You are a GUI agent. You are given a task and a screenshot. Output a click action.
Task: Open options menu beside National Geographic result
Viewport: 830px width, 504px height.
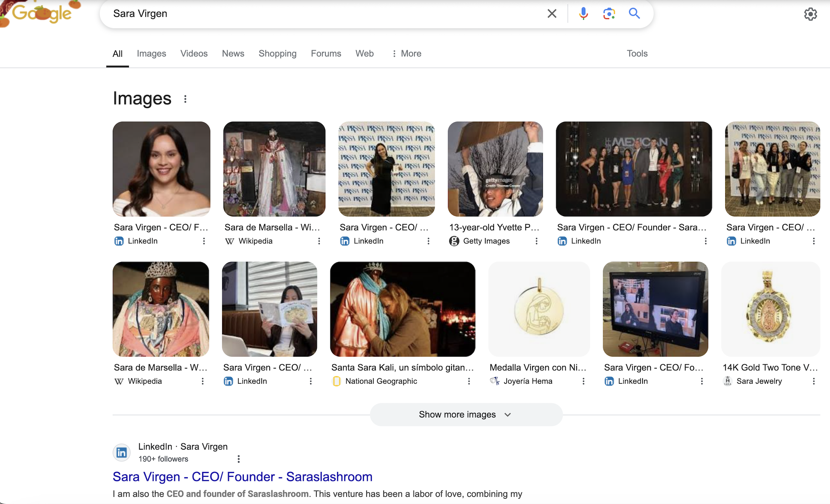coord(469,381)
